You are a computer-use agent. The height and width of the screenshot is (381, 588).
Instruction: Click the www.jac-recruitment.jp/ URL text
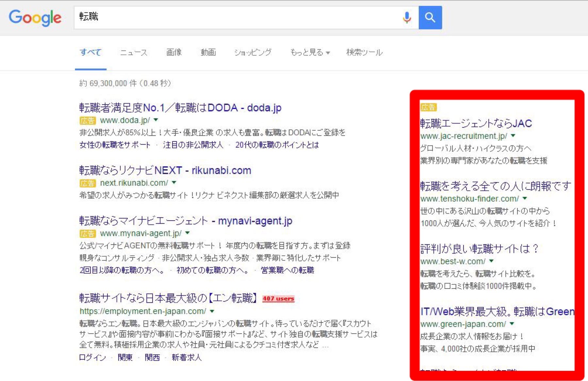coord(464,136)
